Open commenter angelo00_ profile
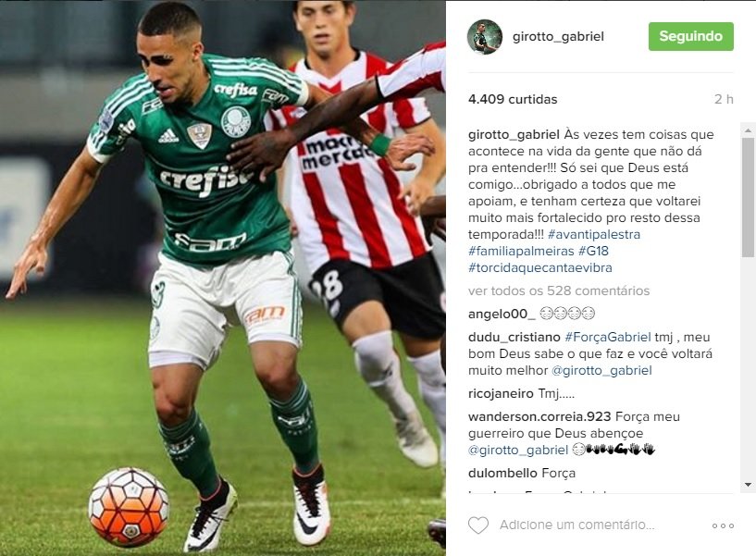The width and height of the screenshot is (756, 556). coord(502,314)
